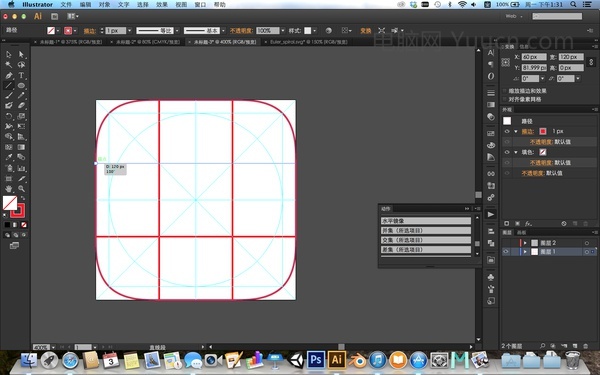Swap fill and stroke colors

point(23,198)
